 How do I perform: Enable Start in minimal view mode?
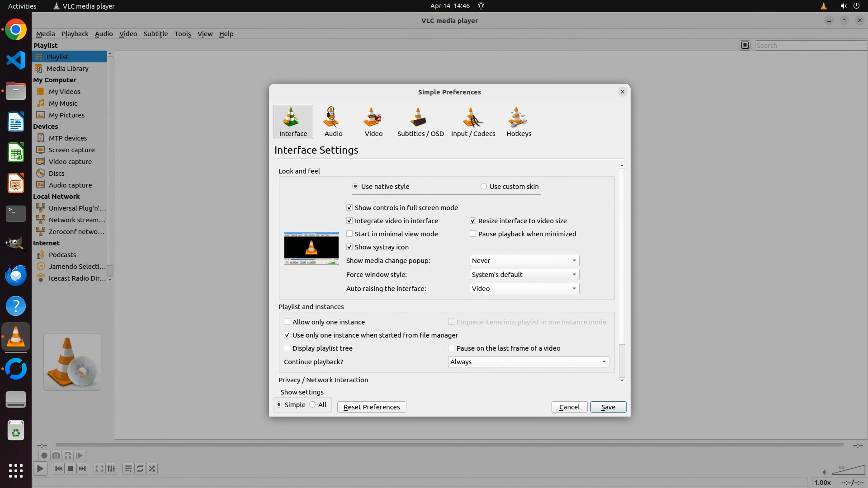pos(349,234)
